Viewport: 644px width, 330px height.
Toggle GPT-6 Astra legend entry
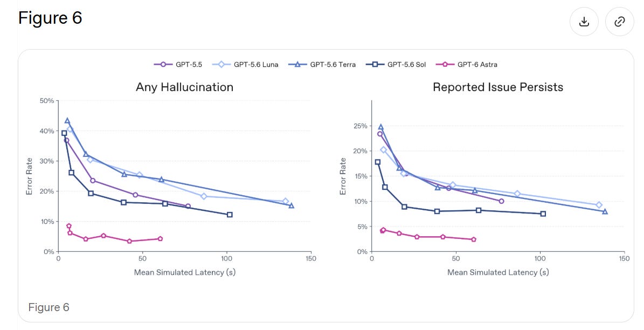click(467, 65)
